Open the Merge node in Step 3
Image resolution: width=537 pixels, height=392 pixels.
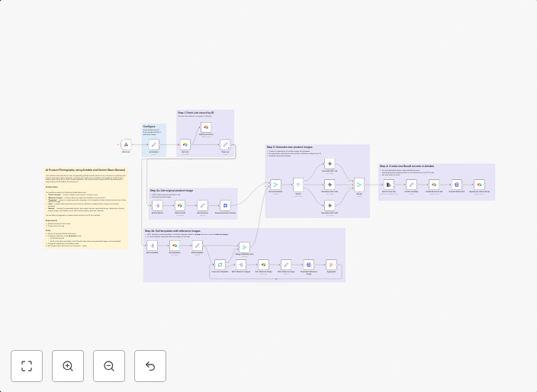coord(359,184)
